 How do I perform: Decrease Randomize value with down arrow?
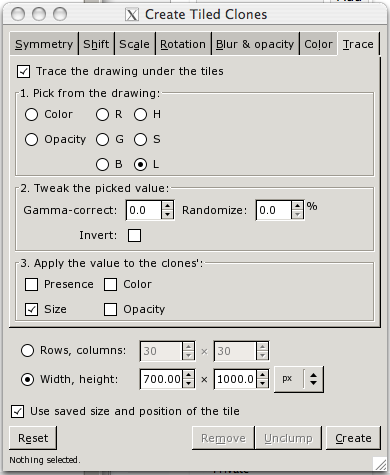(297, 215)
